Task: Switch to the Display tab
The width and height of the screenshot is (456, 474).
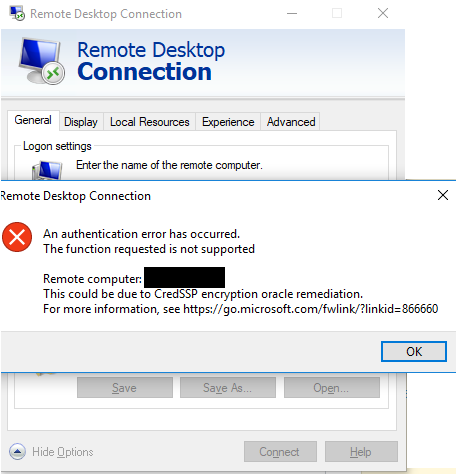Action: click(81, 122)
